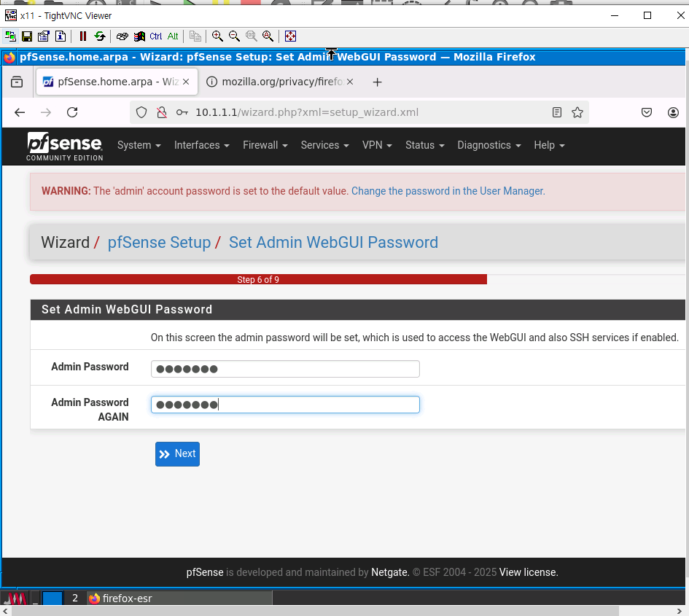The height and width of the screenshot is (616, 689).
Task: Click the pfSense Community Edition logo
Action: click(65, 147)
